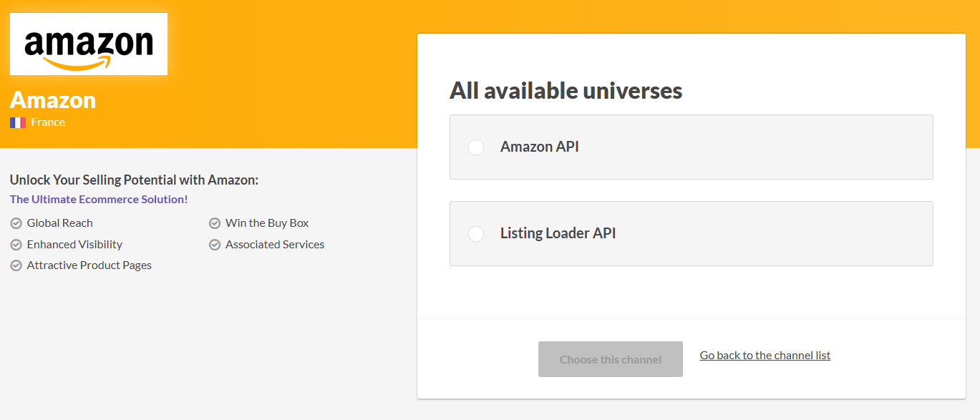Click the Listing Loader API universe card
Image resolution: width=980 pixels, height=420 pixels.
[691, 233]
